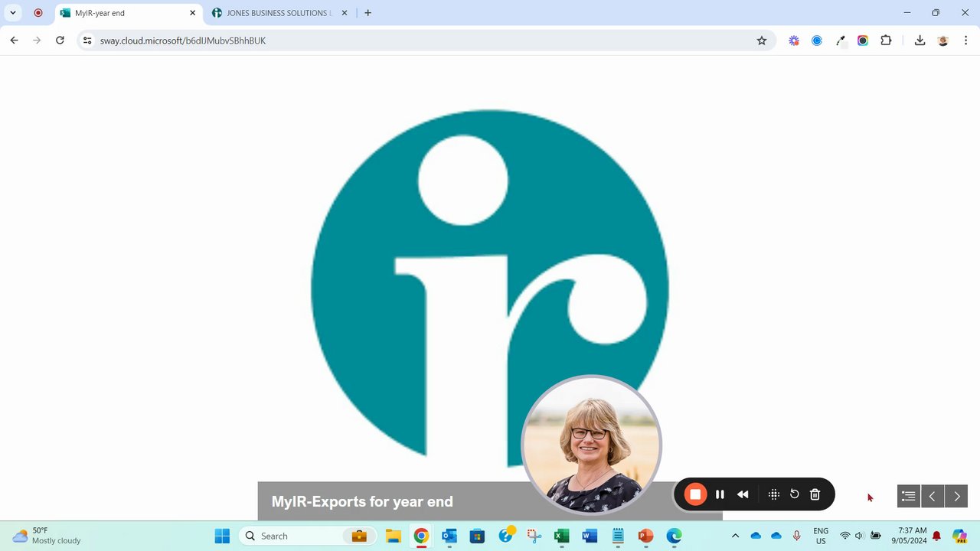
Task: Open Word from the taskbar
Action: point(590,536)
